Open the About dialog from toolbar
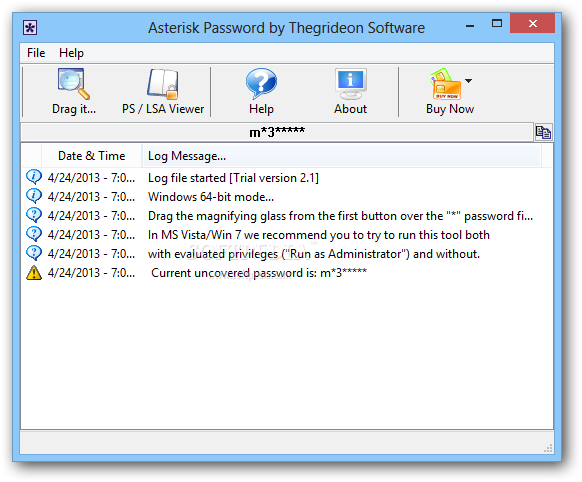 point(350,91)
